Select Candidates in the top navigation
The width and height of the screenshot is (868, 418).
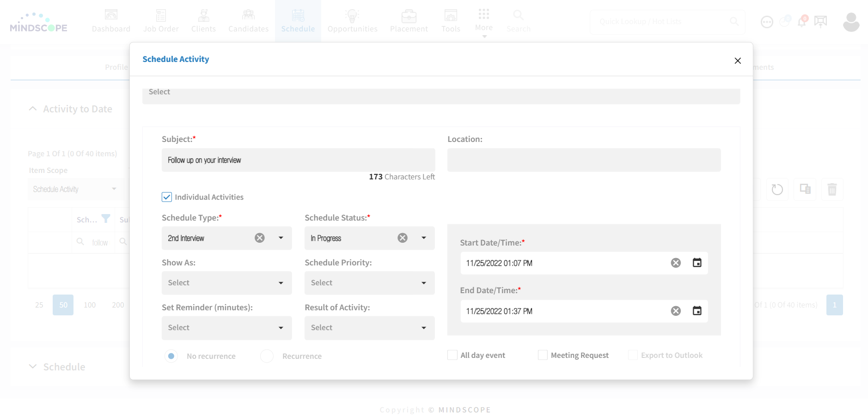[x=248, y=21]
